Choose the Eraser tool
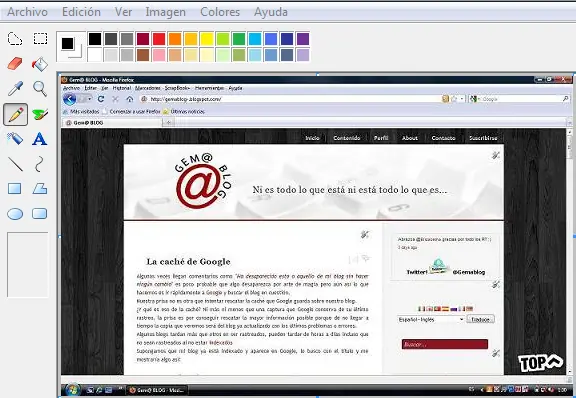Viewport: 576px width, 398px height. coord(15,63)
